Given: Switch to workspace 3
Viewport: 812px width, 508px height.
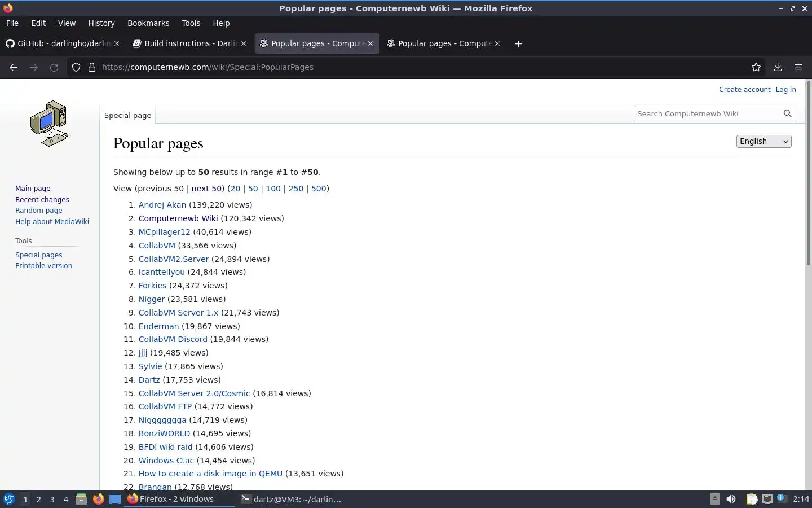Looking at the screenshot, I should click(52, 500).
